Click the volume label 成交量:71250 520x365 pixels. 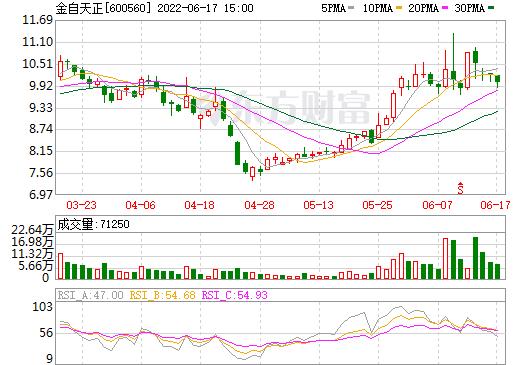(x=93, y=224)
